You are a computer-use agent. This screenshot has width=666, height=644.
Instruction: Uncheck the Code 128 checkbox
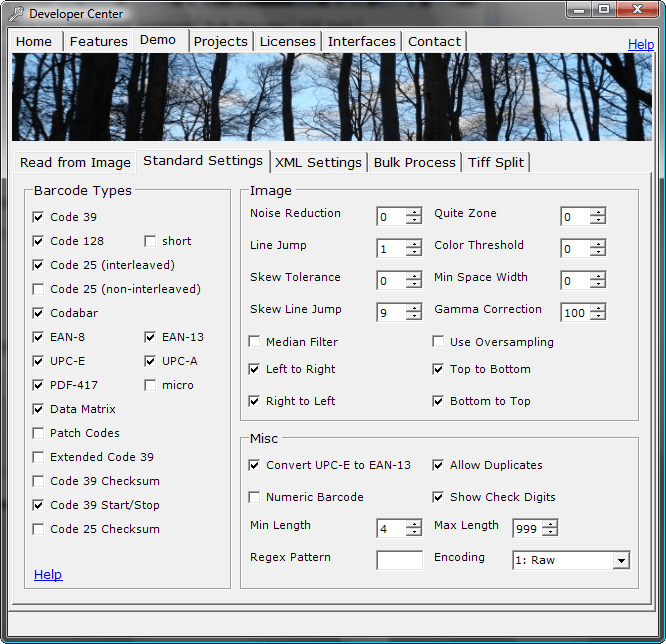tap(38, 241)
